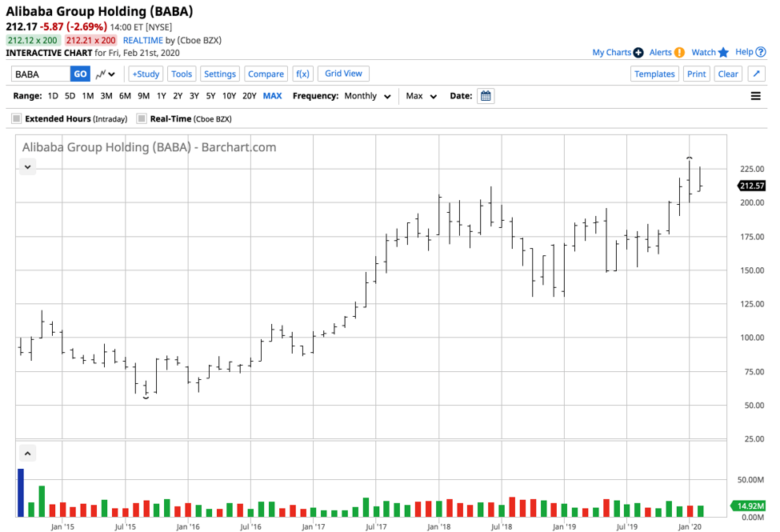Image resolution: width=780 pixels, height=532 pixels.
Task: Open chart Settings button
Action: [220, 74]
